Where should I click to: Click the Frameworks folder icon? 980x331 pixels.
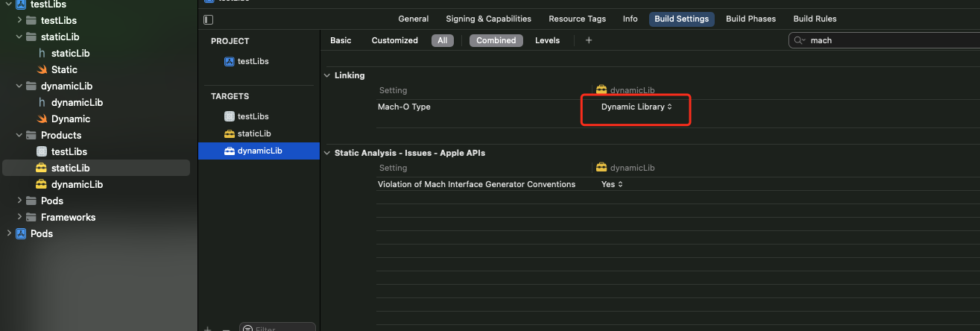point(31,217)
